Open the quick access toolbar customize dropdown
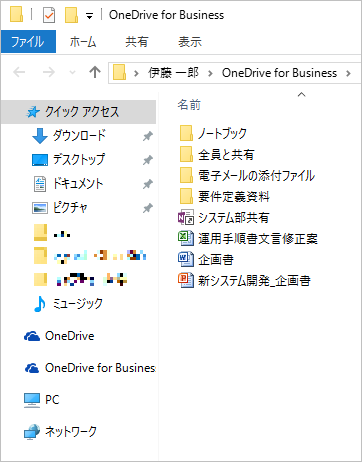Image resolution: width=362 pixels, height=462 pixels. point(89,16)
